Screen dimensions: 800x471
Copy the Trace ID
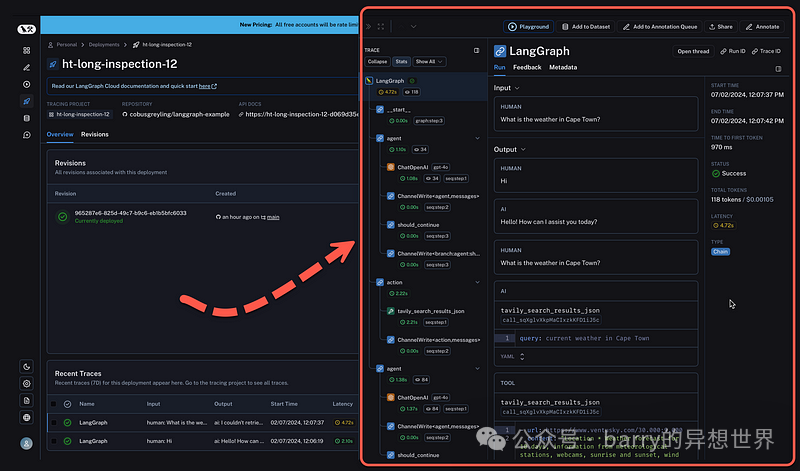[x=766, y=51]
